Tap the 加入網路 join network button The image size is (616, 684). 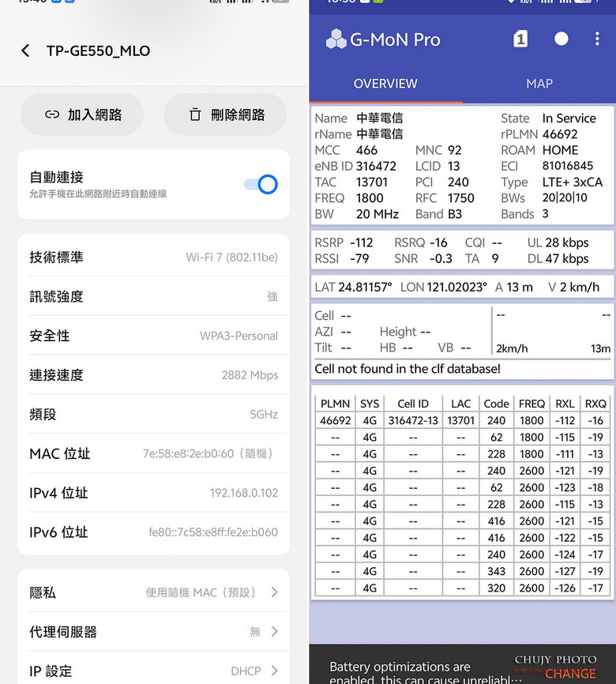pos(82,115)
